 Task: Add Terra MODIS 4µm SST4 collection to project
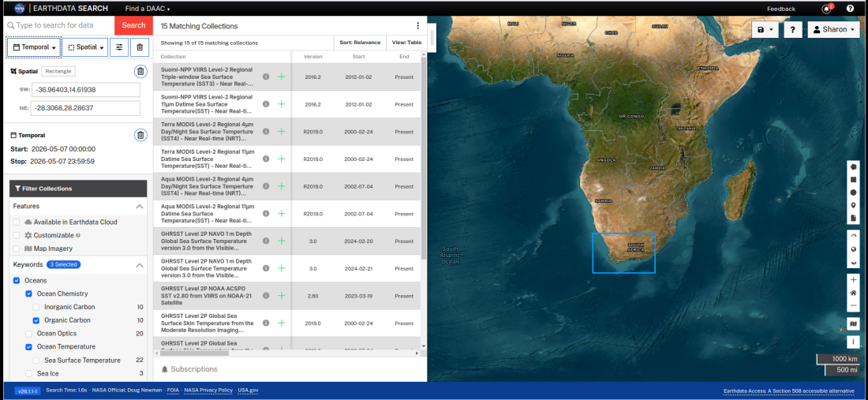click(x=281, y=131)
